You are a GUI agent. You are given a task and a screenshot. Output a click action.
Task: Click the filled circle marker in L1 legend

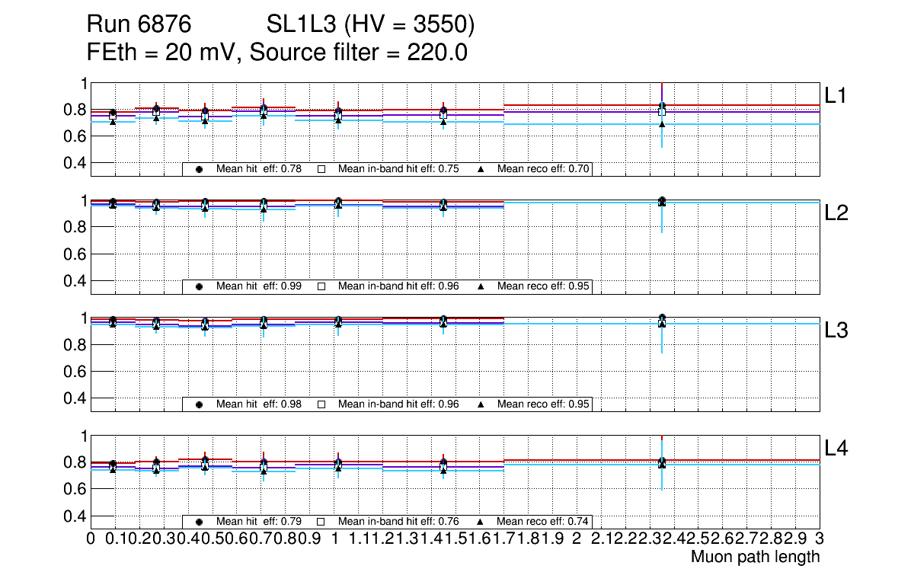(x=199, y=170)
